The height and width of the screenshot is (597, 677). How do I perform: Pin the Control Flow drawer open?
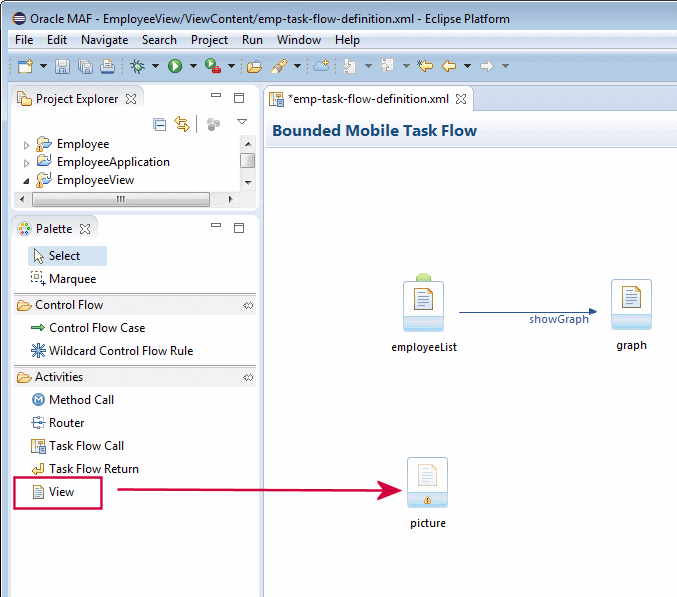click(x=248, y=306)
